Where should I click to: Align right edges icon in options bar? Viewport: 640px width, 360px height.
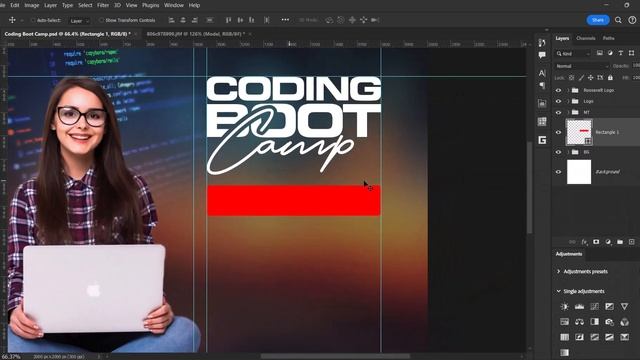coord(195,20)
